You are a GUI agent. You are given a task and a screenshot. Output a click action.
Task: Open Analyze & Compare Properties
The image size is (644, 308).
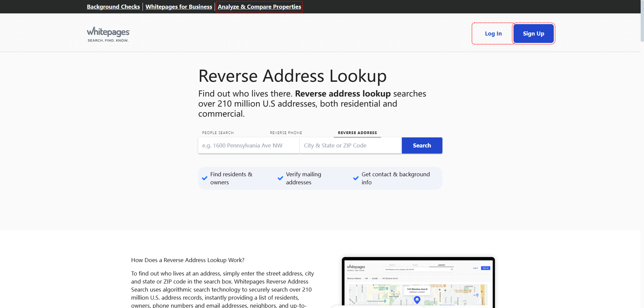[x=259, y=7]
